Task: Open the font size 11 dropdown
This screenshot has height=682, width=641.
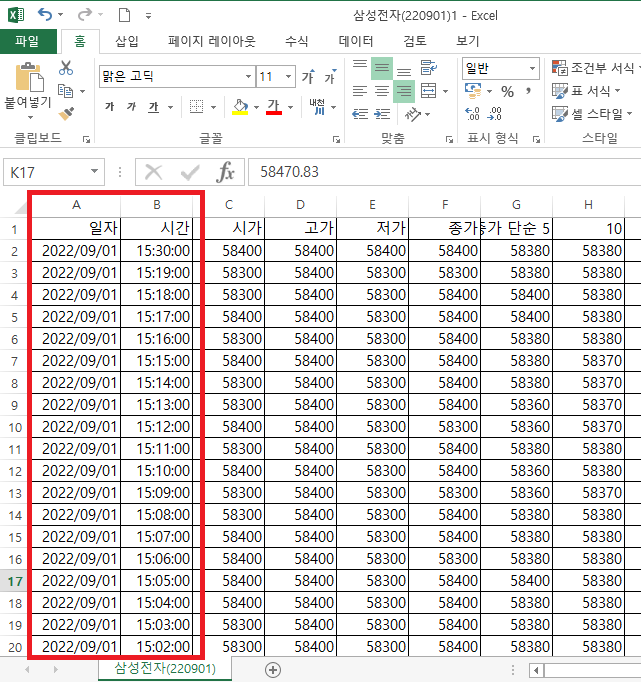Action: click(288, 77)
